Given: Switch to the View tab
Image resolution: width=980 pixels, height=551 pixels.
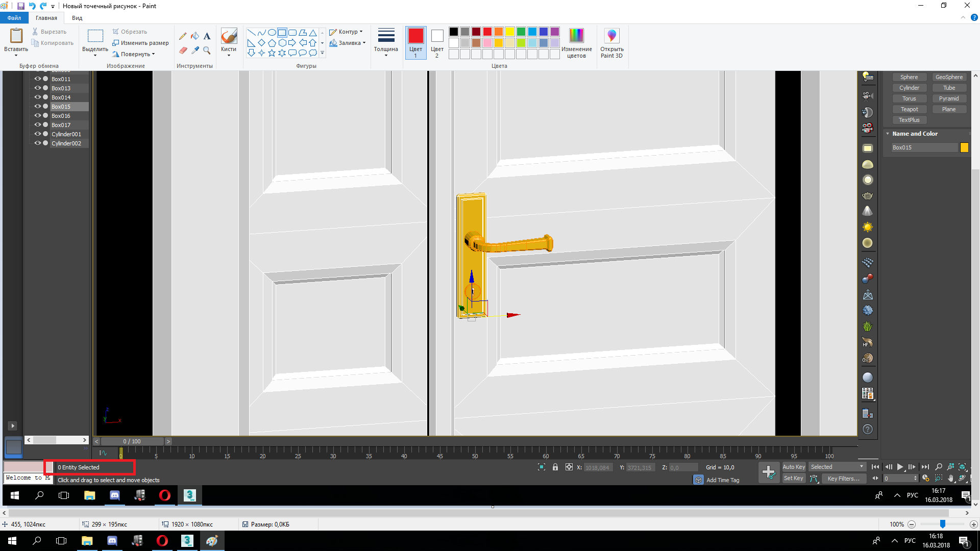Looking at the screenshot, I should click(x=77, y=18).
